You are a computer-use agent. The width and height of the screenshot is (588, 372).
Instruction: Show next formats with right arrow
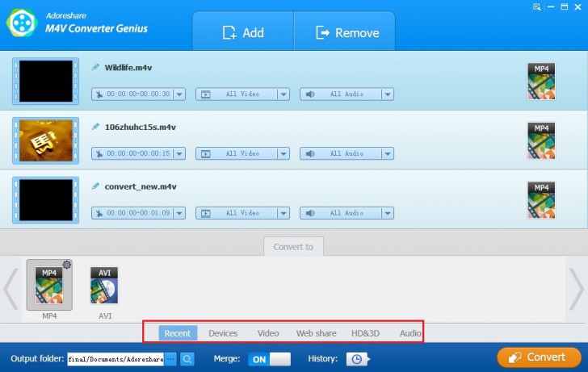pyautogui.click(x=576, y=289)
